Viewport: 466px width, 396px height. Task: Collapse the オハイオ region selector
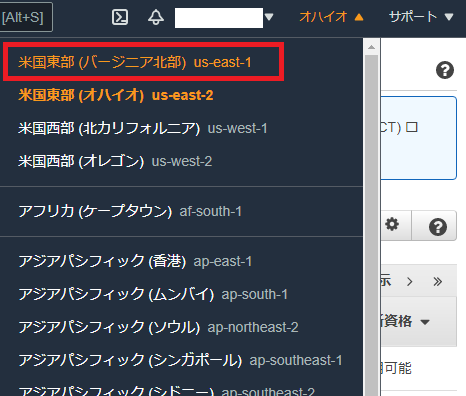331,17
